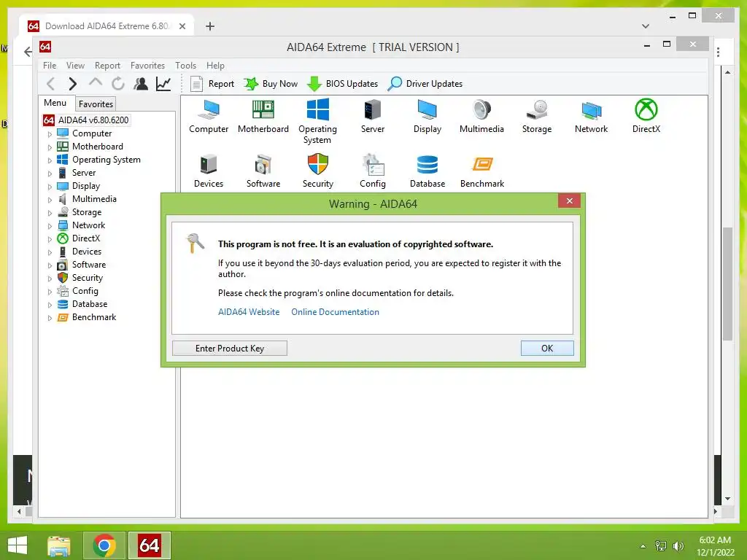Open the Favorites menu in menu bar
This screenshot has height=560, width=747.
(x=147, y=65)
